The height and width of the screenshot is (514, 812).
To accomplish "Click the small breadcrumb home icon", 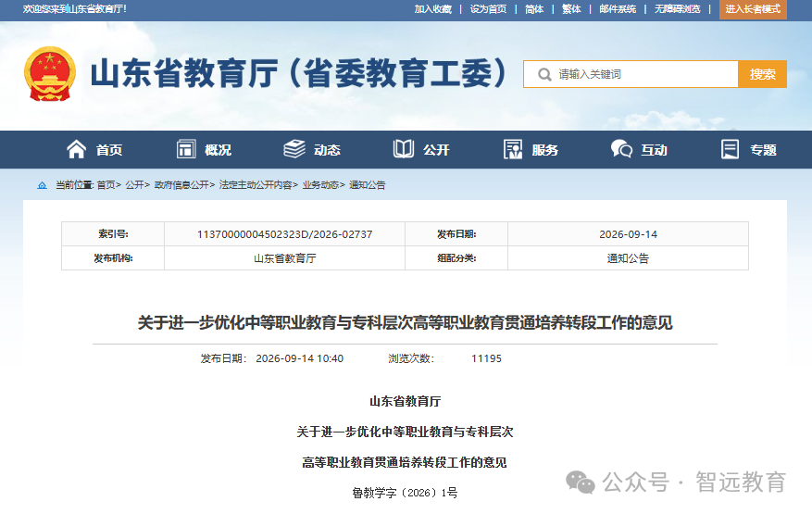I will point(42,185).
